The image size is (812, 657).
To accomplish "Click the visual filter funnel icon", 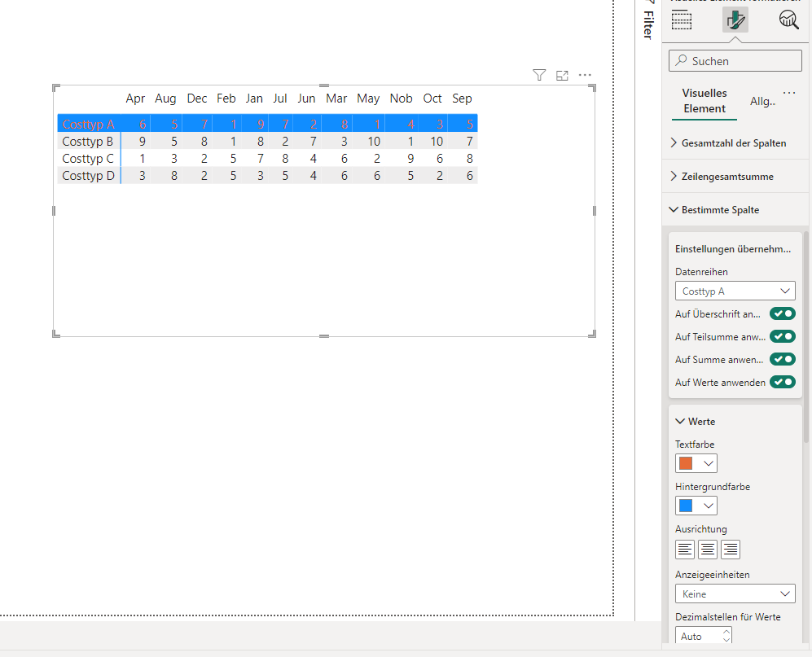I will (539, 75).
